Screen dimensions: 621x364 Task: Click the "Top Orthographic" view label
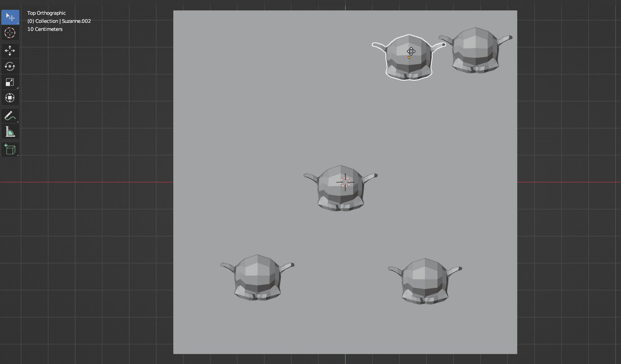point(47,13)
